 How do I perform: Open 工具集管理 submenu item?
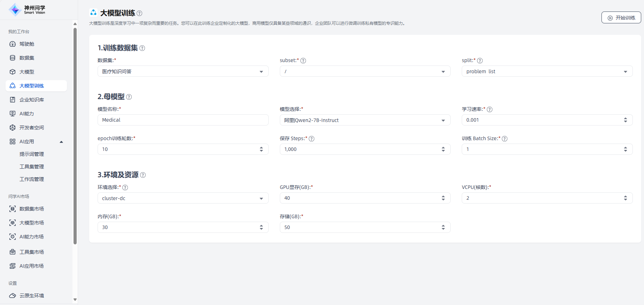point(32,167)
